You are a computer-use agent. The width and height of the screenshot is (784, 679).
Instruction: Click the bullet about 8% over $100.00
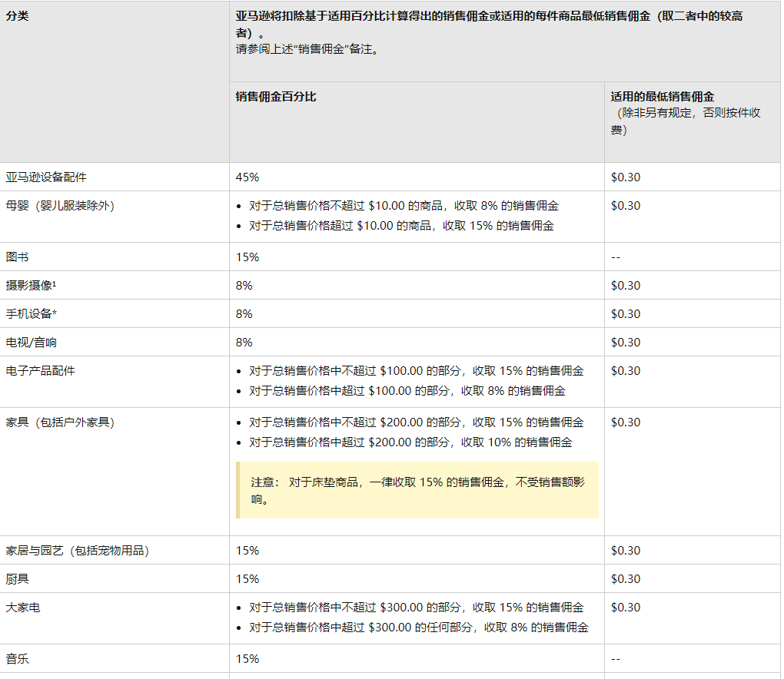pos(407,391)
